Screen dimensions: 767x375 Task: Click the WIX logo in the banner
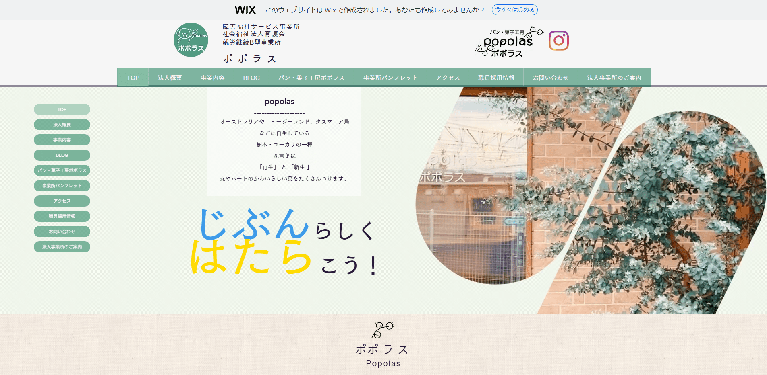tap(245, 10)
